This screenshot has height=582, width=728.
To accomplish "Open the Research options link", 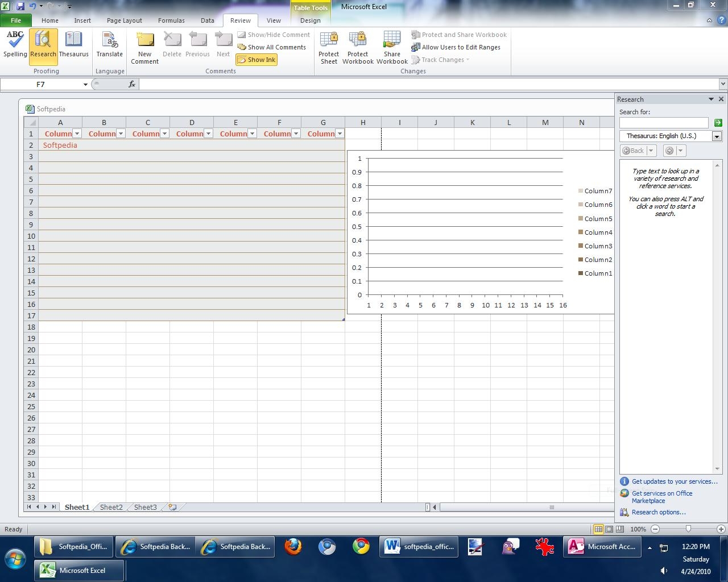I will point(659,512).
